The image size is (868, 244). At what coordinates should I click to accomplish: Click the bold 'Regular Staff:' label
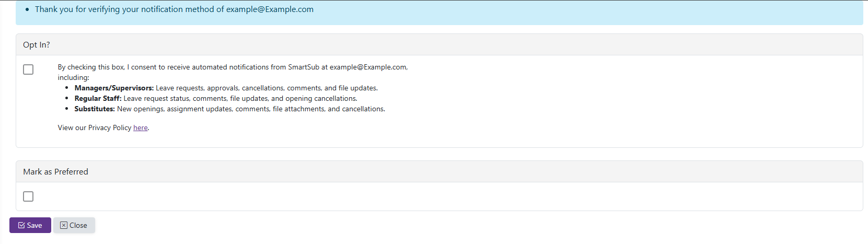coord(98,98)
